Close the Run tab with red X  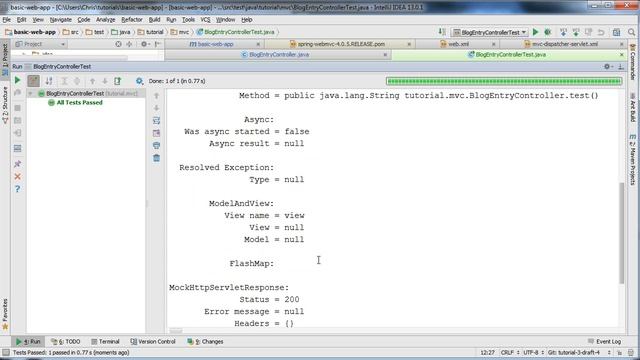tap(18, 176)
